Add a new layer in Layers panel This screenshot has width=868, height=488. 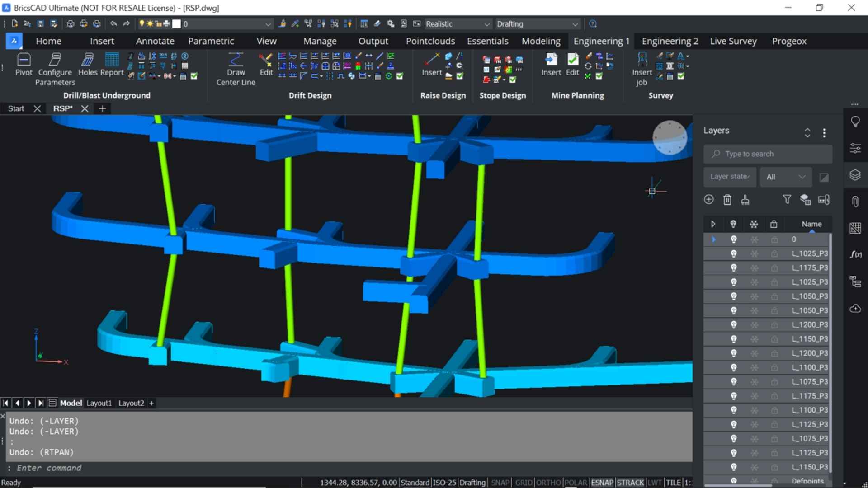click(x=709, y=200)
